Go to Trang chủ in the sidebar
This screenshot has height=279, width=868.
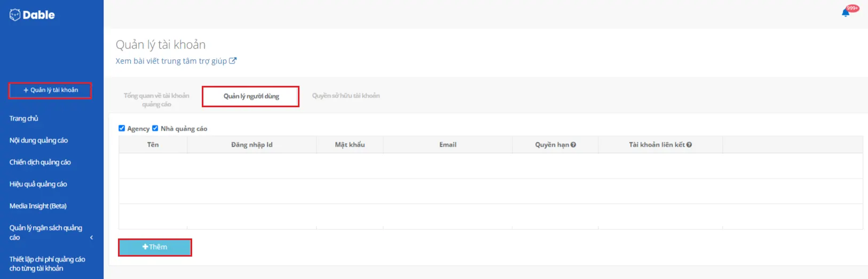(x=24, y=118)
